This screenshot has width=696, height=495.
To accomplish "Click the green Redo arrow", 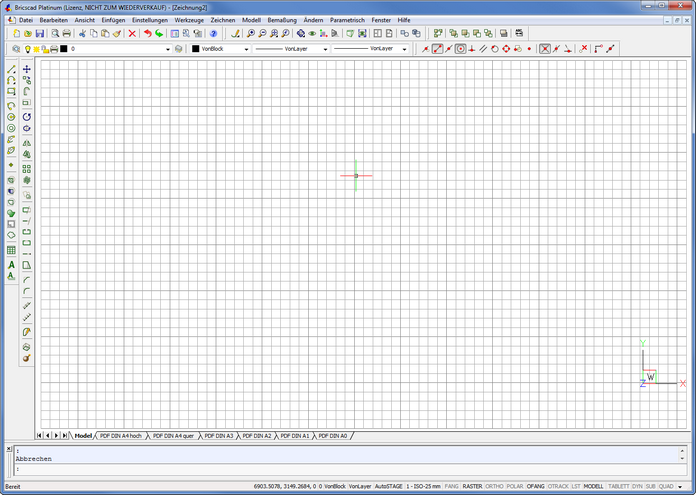I will [x=159, y=33].
